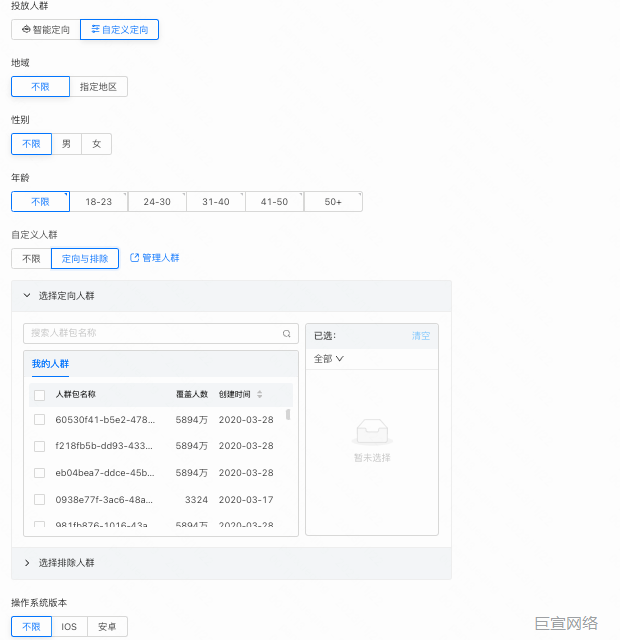Select 自定义定向 targeting mode

119,29
